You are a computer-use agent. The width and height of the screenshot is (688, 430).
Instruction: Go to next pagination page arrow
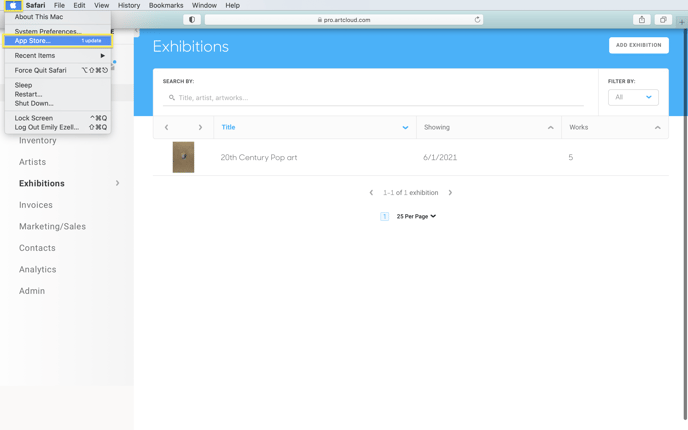click(450, 193)
